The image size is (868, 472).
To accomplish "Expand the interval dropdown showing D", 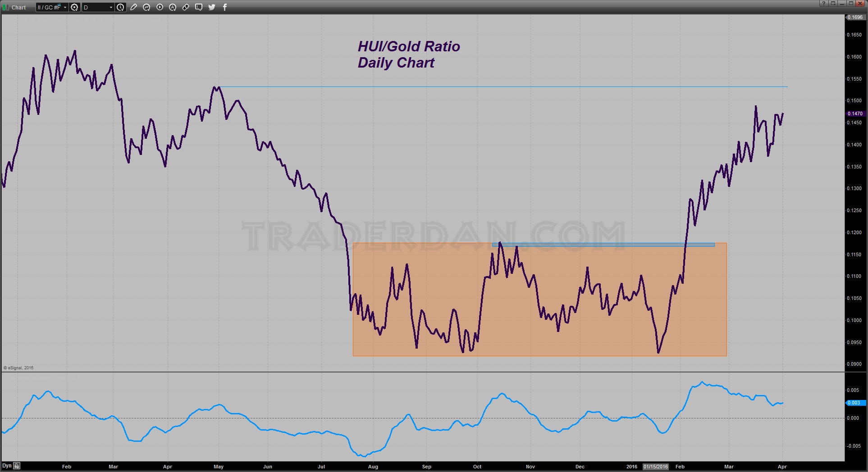I will (111, 7).
